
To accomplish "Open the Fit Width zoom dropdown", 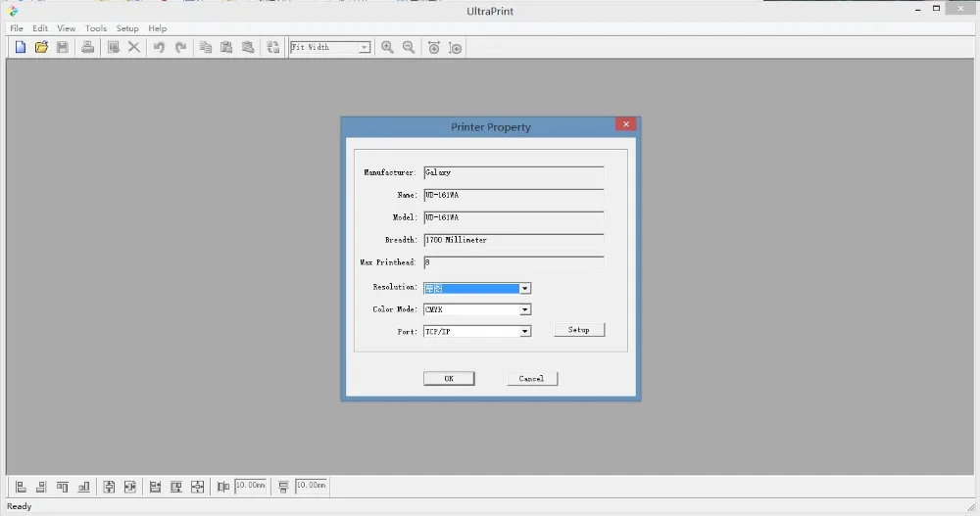I will (x=365, y=47).
